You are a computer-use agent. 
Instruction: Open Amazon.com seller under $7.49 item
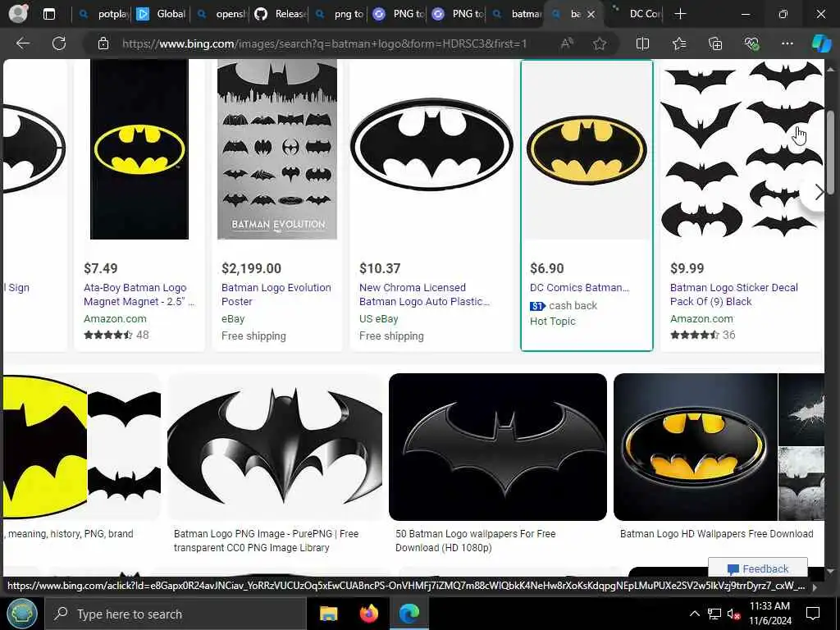pyautogui.click(x=115, y=319)
